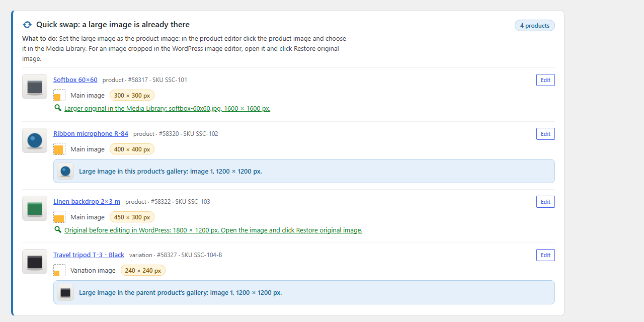Edit the Travel tripod T-3 Black variation
Image resolution: width=644 pixels, height=322 pixels.
pos(545,255)
